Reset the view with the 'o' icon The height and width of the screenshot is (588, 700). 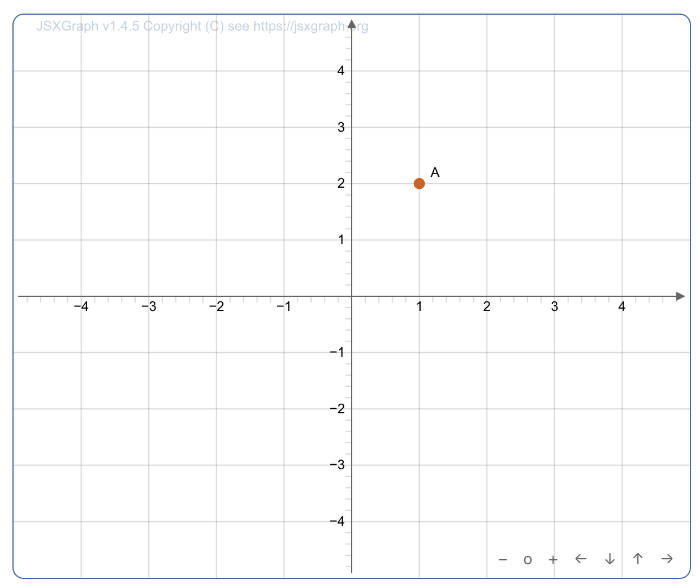528,559
